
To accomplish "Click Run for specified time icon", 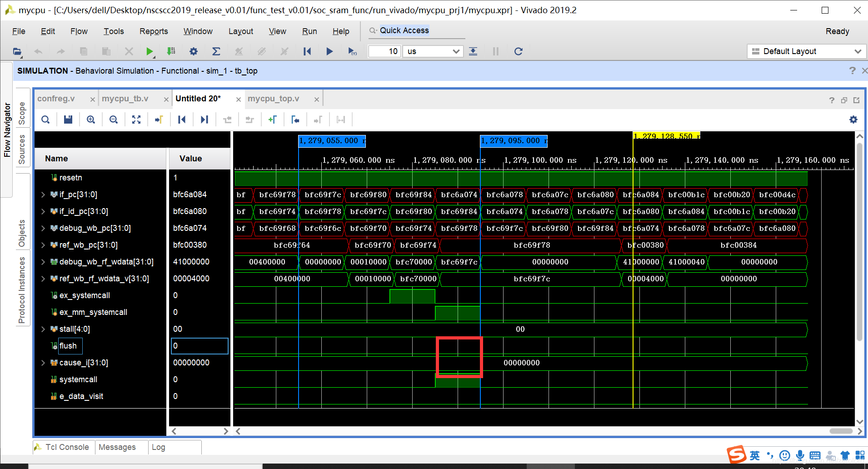I will coord(352,51).
